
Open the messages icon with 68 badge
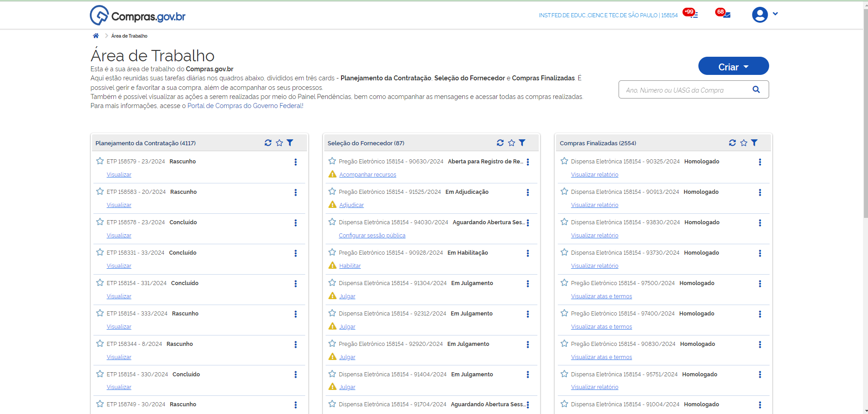click(723, 14)
